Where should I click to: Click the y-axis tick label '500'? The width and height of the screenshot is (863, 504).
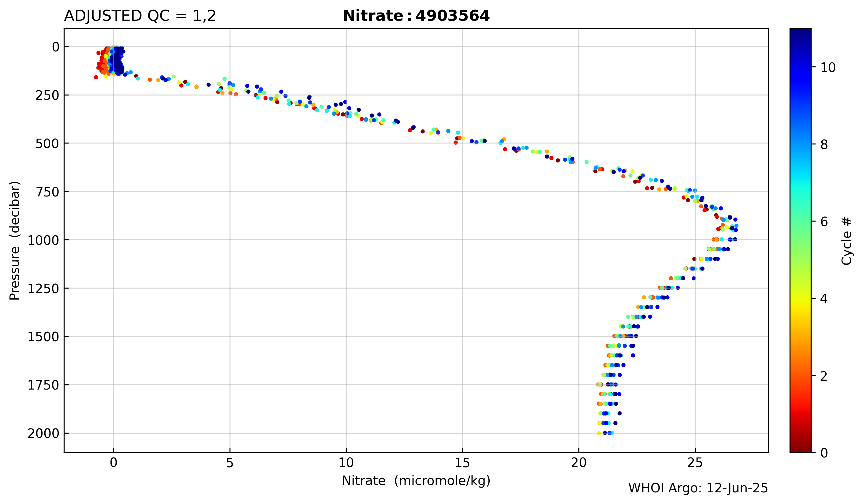[x=47, y=144]
